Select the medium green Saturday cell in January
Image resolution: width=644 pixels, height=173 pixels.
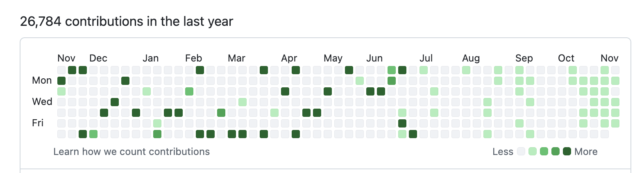coord(157,134)
